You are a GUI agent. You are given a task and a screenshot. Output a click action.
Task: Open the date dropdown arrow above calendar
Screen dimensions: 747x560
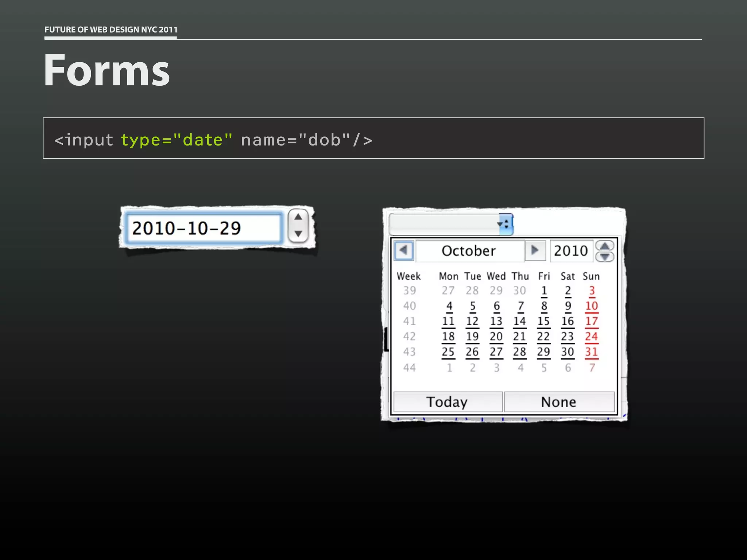(x=506, y=224)
